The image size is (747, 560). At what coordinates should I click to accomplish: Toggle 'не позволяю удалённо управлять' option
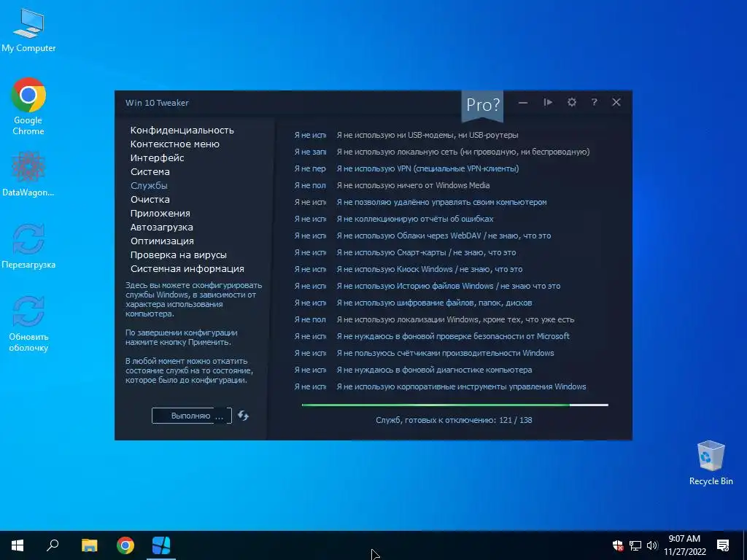(x=441, y=202)
